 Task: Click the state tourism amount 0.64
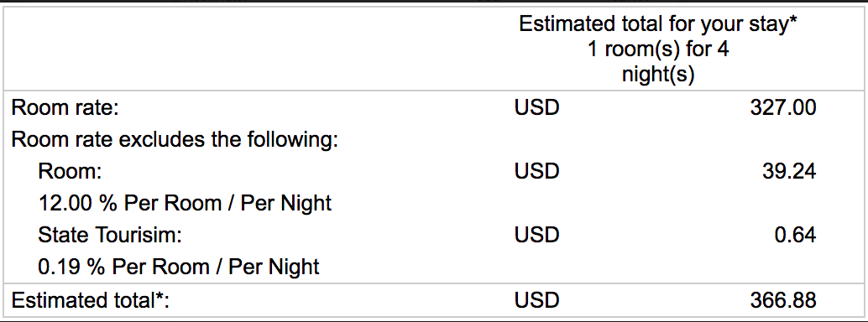(796, 236)
